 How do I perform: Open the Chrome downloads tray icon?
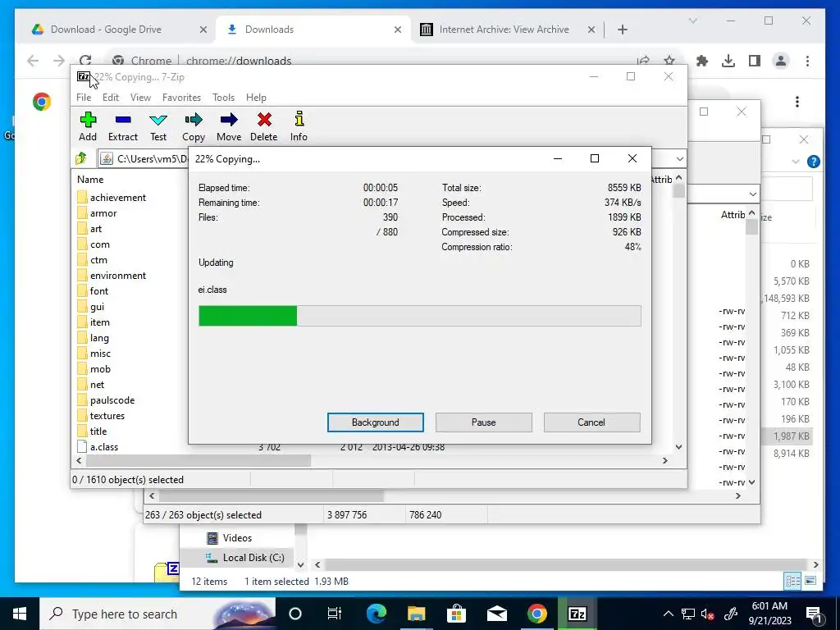[728, 61]
